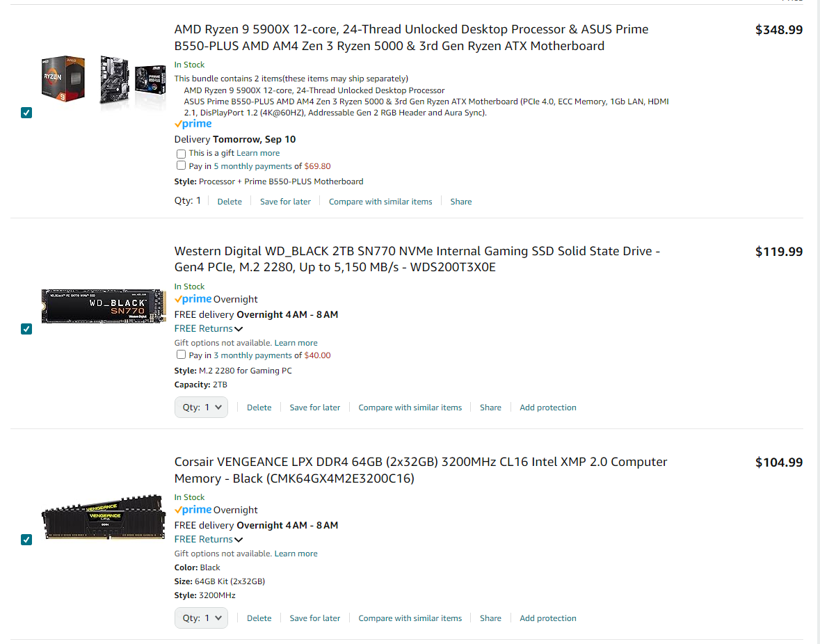This screenshot has height=644, width=820.
Task: Uncheck the WD_BLACK SSD selection checkbox
Action: [26, 329]
